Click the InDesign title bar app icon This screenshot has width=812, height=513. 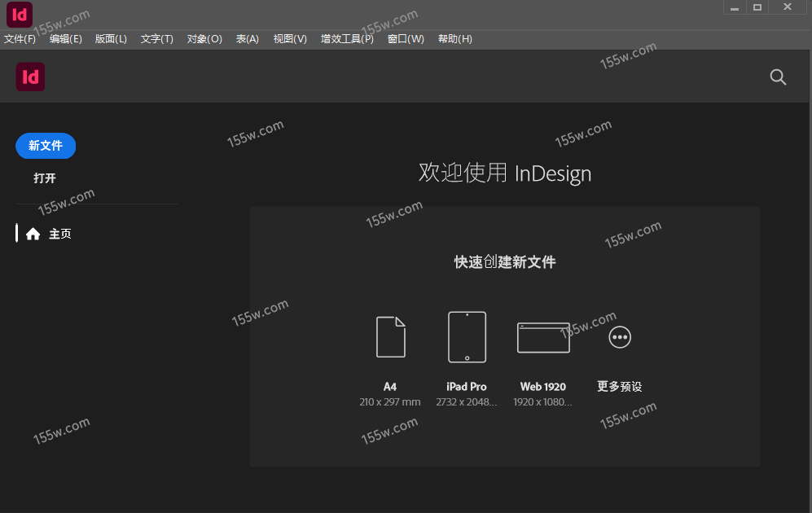click(19, 15)
